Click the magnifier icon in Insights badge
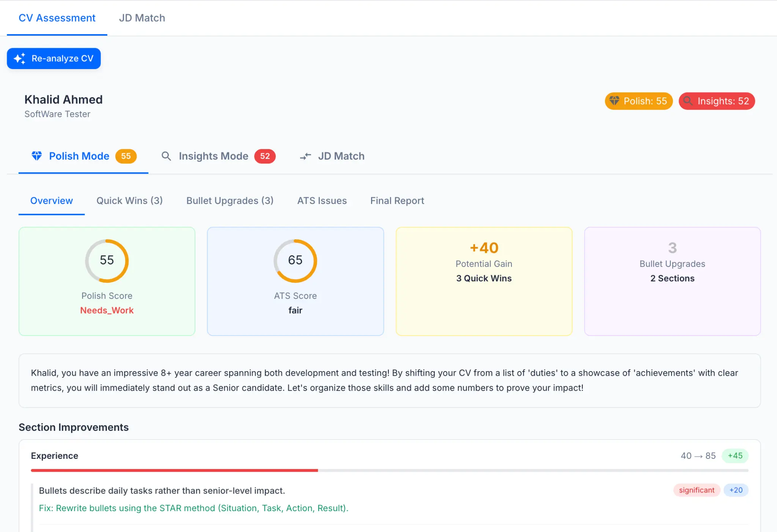777x532 pixels. coord(688,101)
